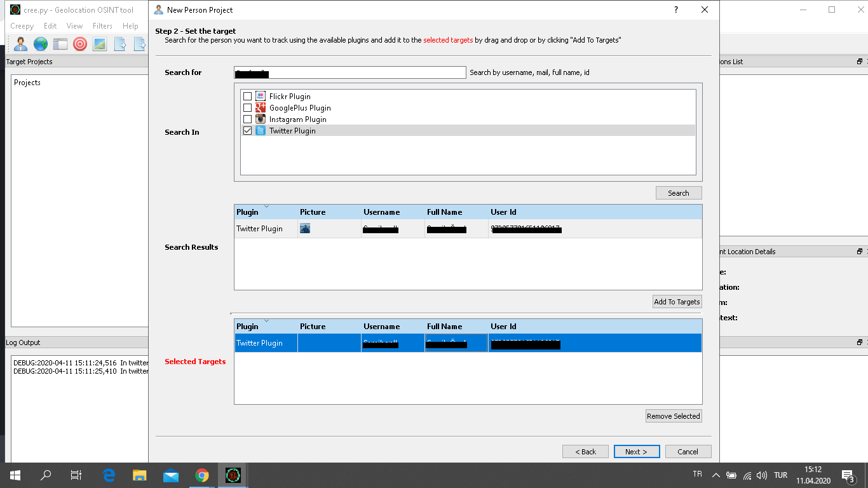Screen dimensions: 868x488
Task: Go back with the < Back button
Action: [585, 452]
